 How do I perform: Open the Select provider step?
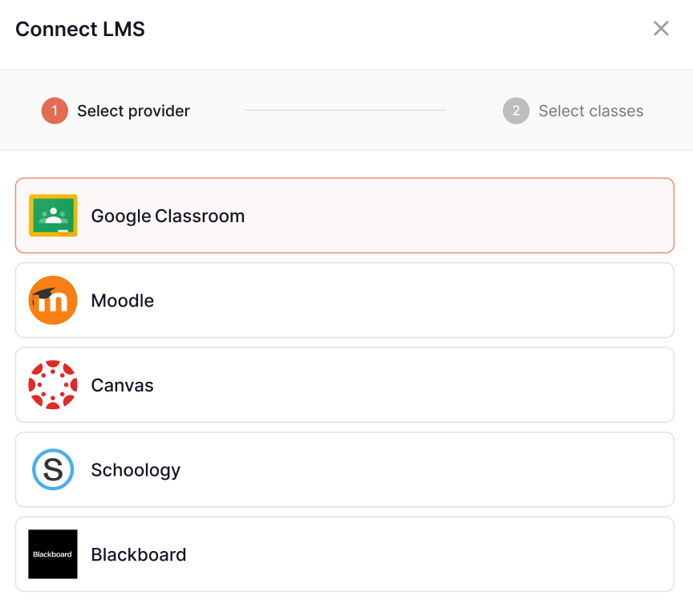tap(115, 111)
